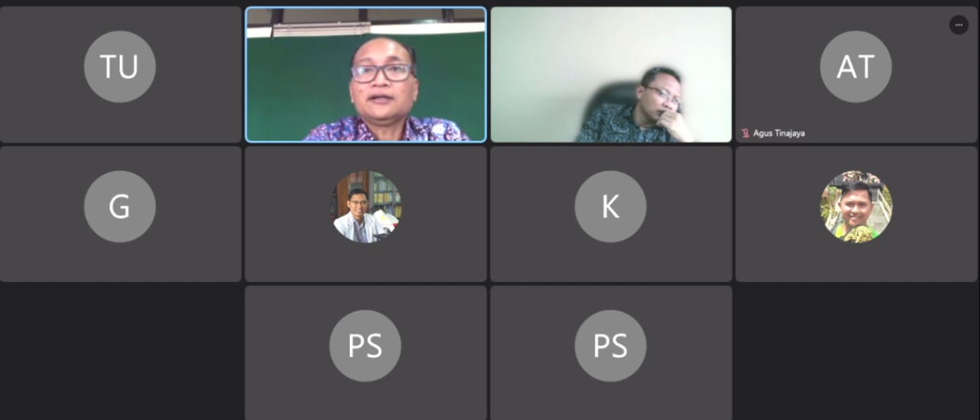Viewport: 980px width, 420px height.
Task: Click the K participant avatar
Action: click(x=610, y=206)
